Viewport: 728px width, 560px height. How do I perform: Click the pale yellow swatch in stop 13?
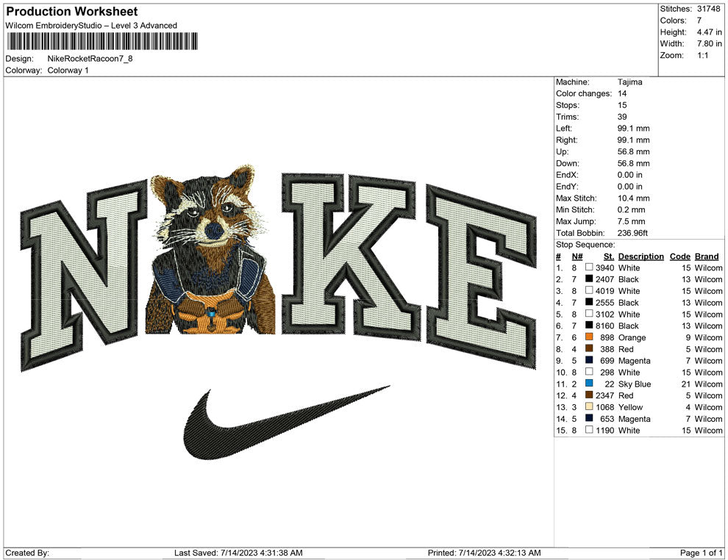point(589,406)
